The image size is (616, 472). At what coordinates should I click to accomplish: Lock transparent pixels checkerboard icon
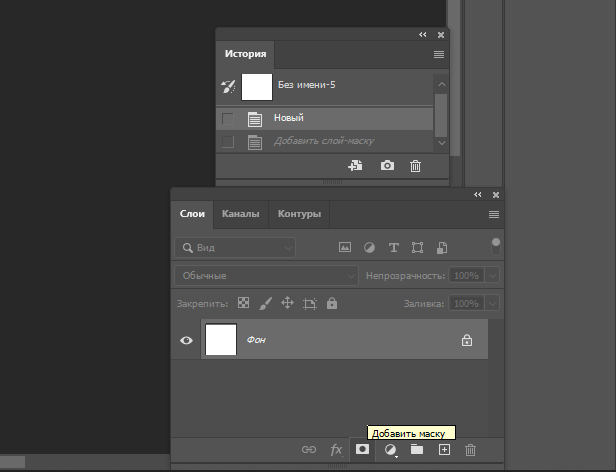[x=244, y=303]
